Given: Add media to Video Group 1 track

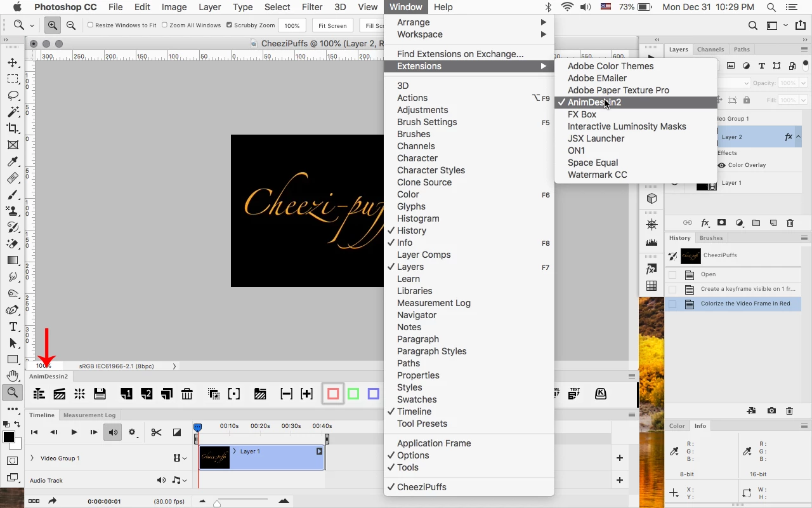Looking at the screenshot, I should pyautogui.click(x=620, y=458).
